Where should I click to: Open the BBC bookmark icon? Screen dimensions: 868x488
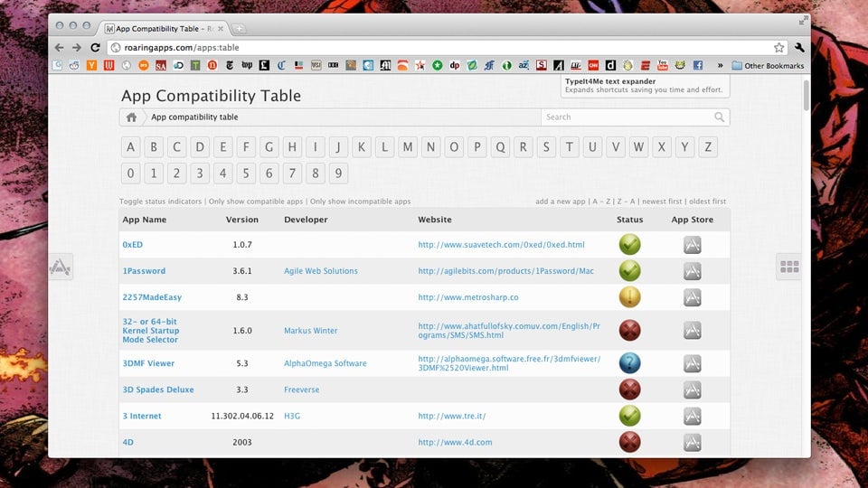coord(334,65)
